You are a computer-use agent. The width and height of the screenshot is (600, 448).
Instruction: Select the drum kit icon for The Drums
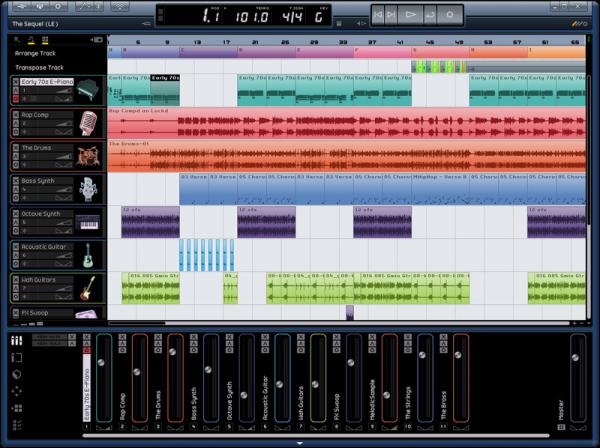click(88, 156)
